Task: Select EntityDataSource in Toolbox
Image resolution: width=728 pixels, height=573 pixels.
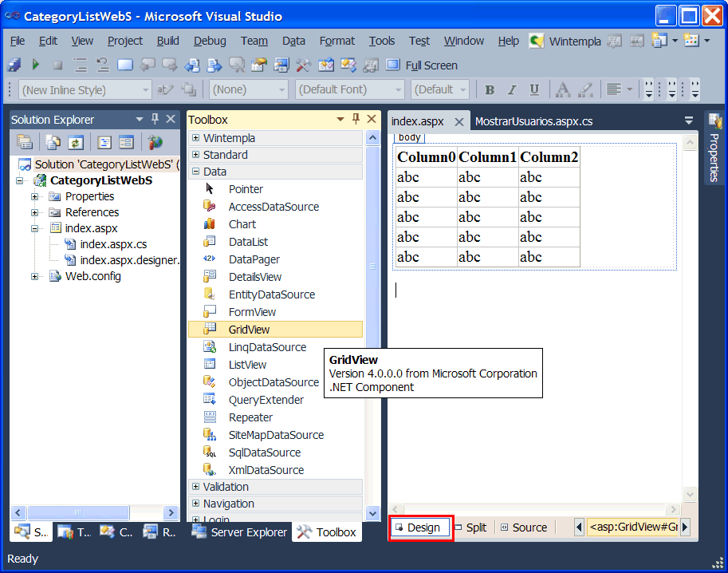Action: tap(275, 294)
